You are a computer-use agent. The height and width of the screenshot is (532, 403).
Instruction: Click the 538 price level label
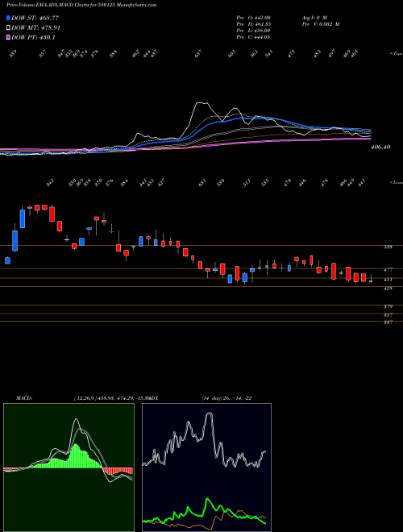388,247
